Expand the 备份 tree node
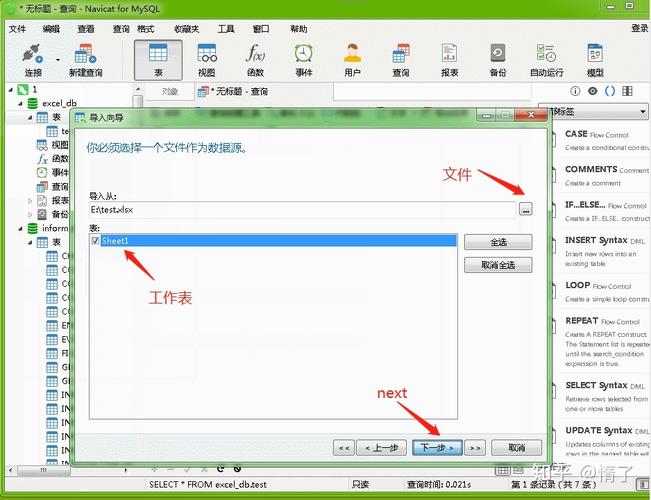651x500 pixels. [x=30, y=214]
